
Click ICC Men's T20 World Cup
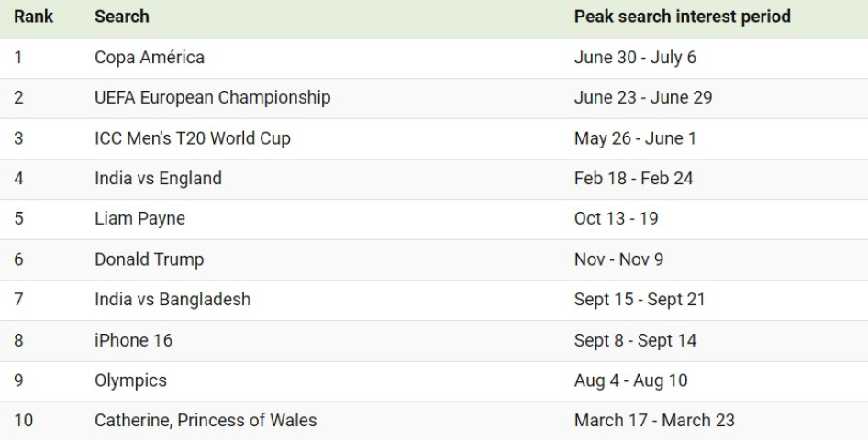(x=192, y=138)
